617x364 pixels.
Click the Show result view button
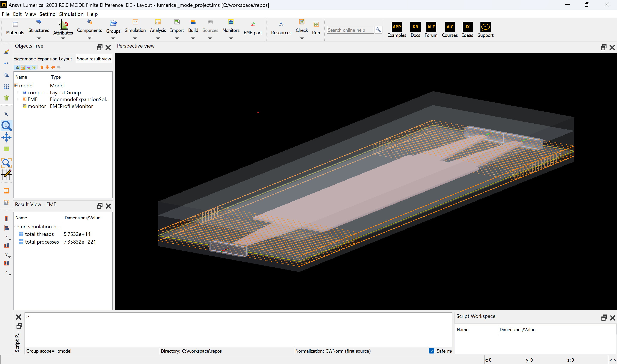(94, 59)
